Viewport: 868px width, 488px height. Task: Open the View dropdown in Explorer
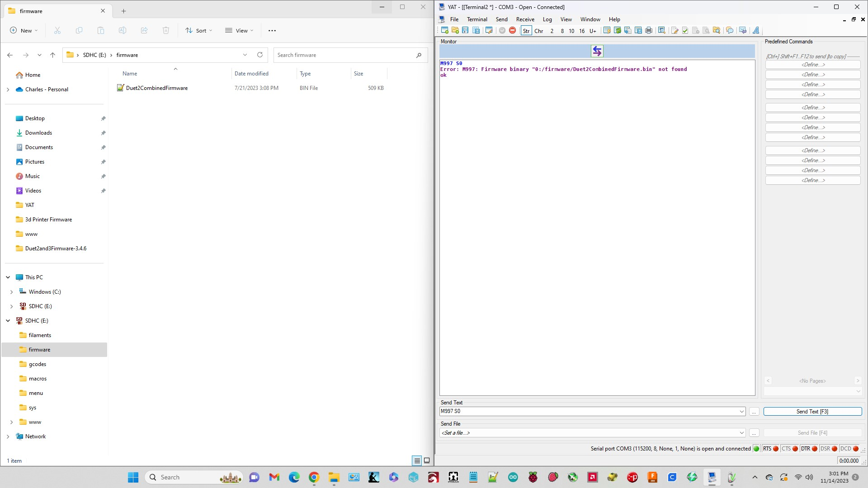[x=239, y=31]
